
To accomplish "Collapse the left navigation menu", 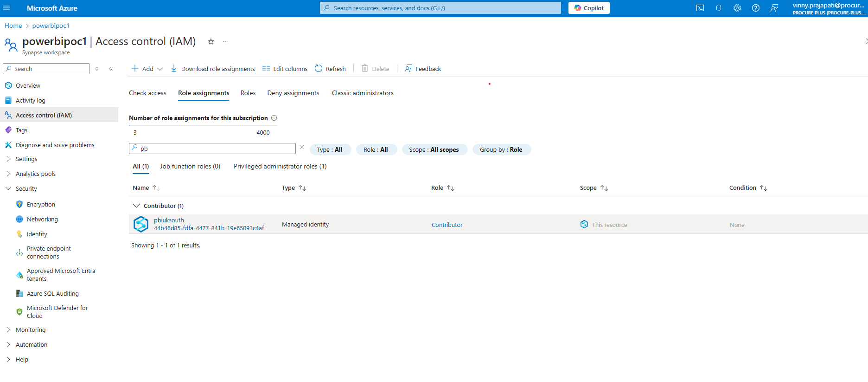I will [111, 69].
